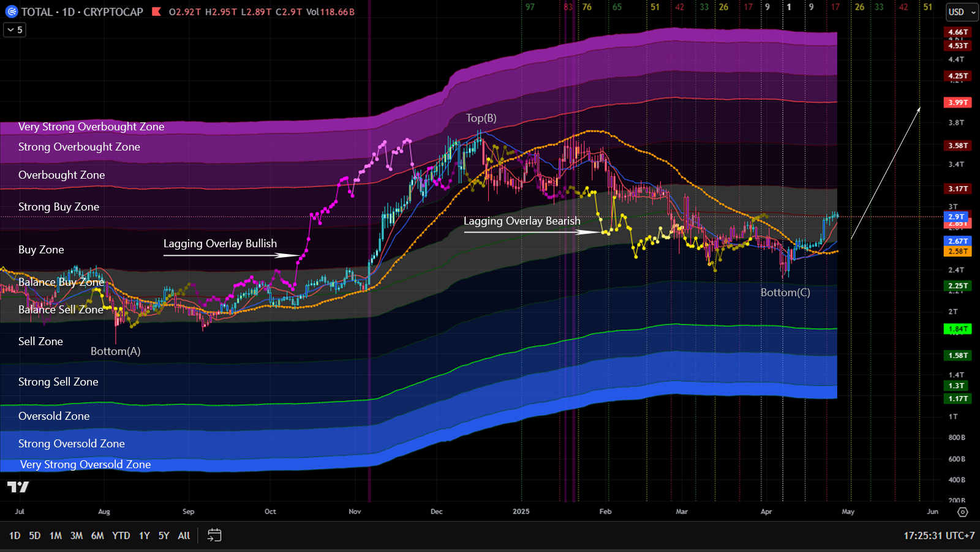Open chart settings gear icon

click(962, 512)
